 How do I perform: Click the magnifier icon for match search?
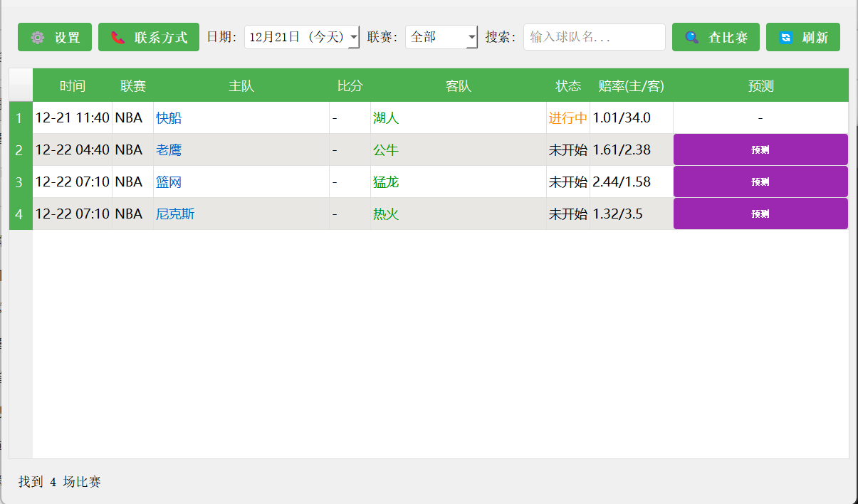(x=691, y=38)
